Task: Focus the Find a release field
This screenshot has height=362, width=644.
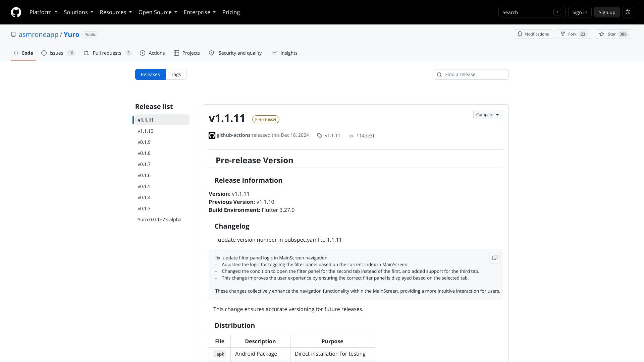Action: (x=471, y=74)
